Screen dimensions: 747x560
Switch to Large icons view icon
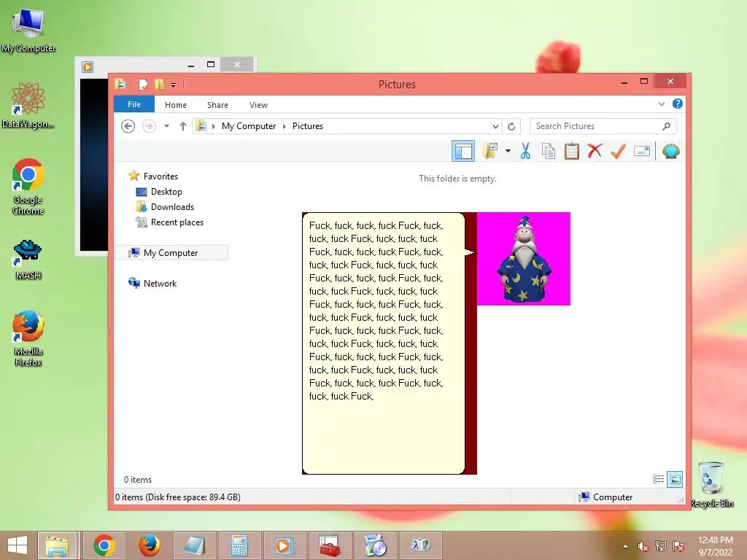675,479
